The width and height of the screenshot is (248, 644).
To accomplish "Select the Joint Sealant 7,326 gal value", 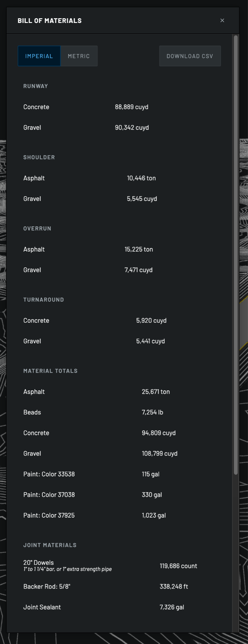I will coord(172,607).
